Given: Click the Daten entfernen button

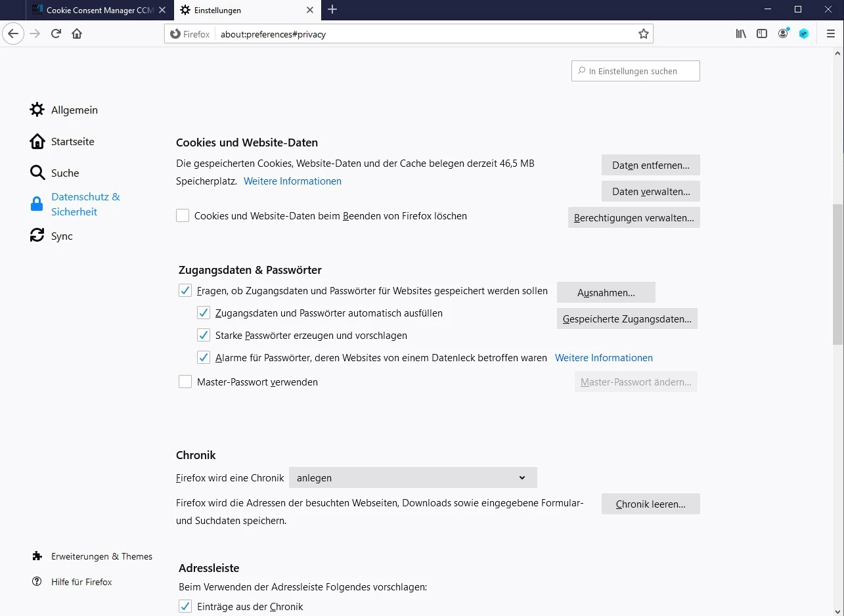Looking at the screenshot, I should [650, 165].
